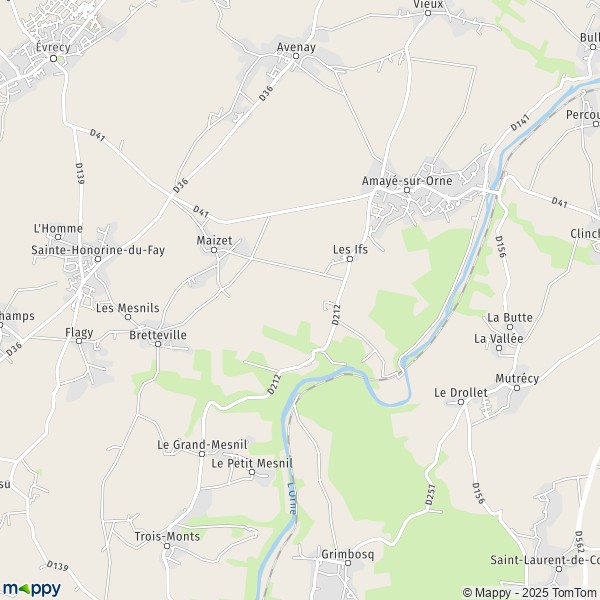Screen dimensions: 600x600
Task: Click the Flagy village marker
Action: pyautogui.click(x=79, y=341)
